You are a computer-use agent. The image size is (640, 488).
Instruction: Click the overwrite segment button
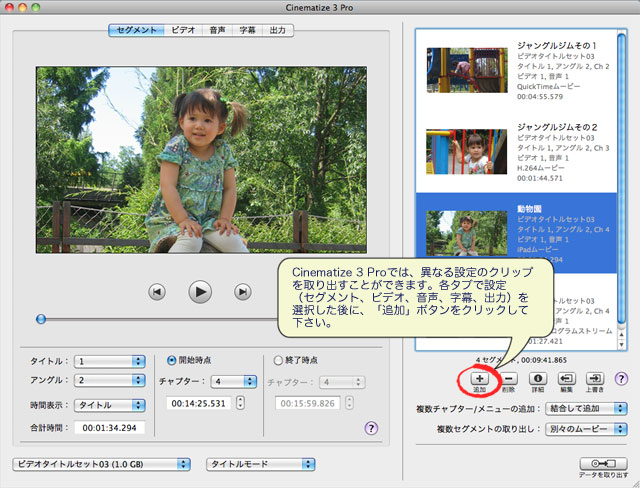[x=595, y=378]
